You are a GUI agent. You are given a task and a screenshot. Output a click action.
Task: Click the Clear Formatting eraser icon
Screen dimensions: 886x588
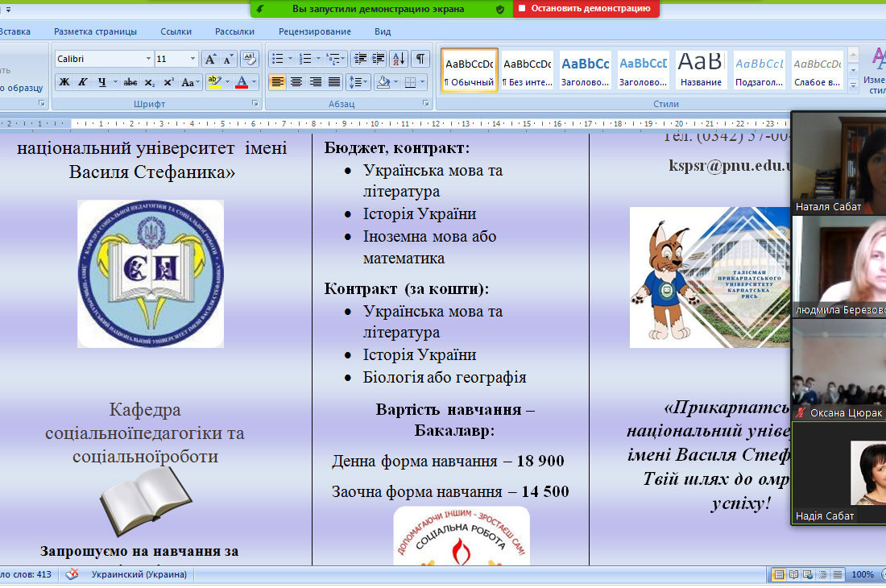click(250, 59)
